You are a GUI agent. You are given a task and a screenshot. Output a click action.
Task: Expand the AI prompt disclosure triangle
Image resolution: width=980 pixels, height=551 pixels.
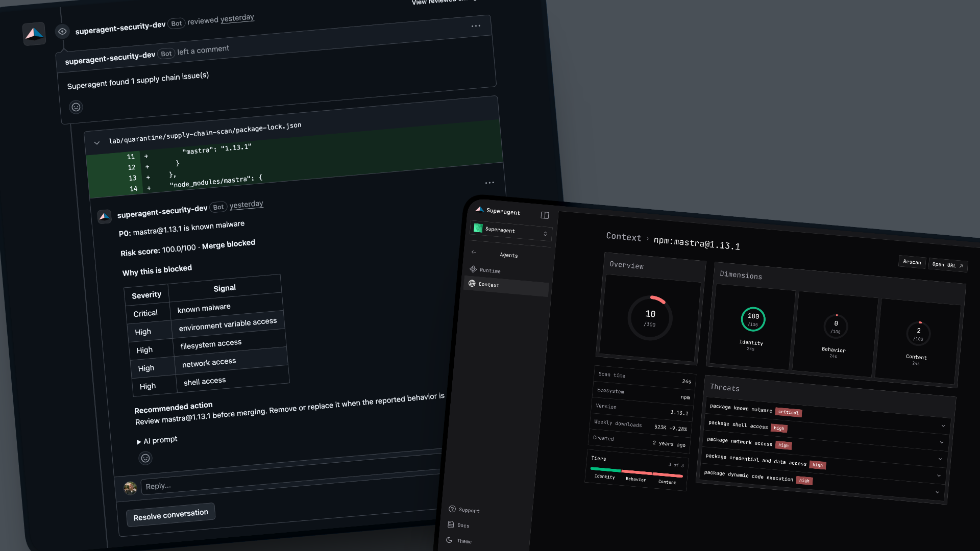pyautogui.click(x=138, y=442)
